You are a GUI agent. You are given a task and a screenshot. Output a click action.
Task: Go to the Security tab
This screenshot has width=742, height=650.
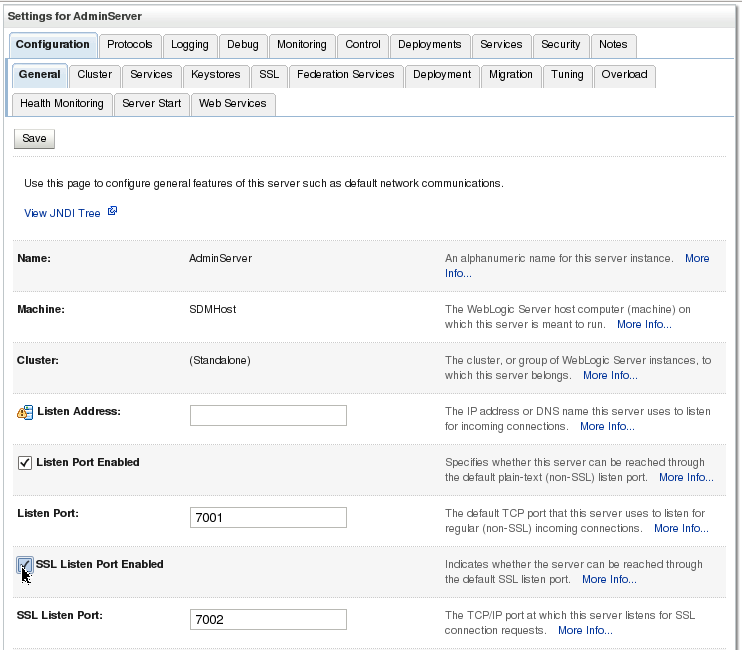pos(561,45)
